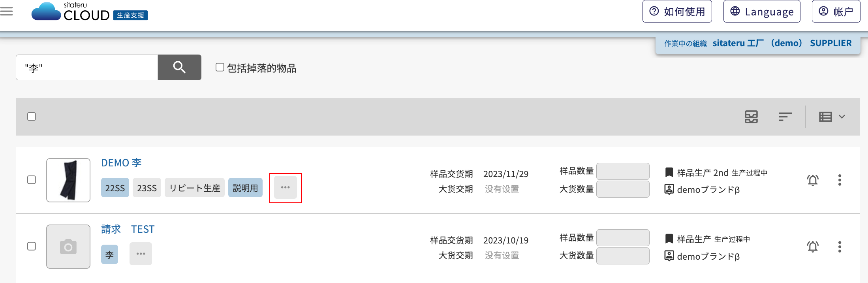Open the 如何使用 help button
The image size is (868, 283).
(677, 11)
